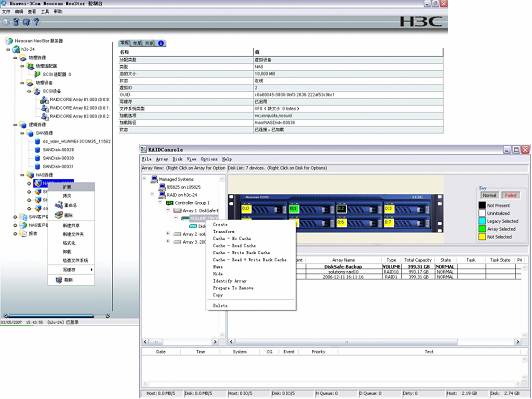Image resolution: width=532 pixels, height=399 pixels.
Task: Select first RAIDCORE Array device icon
Action: (44, 100)
